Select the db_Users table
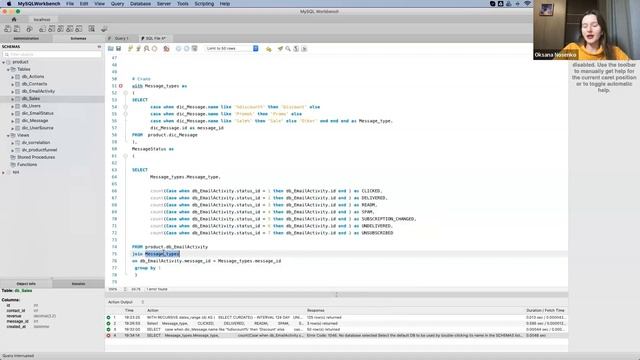 (x=31, y=106)
